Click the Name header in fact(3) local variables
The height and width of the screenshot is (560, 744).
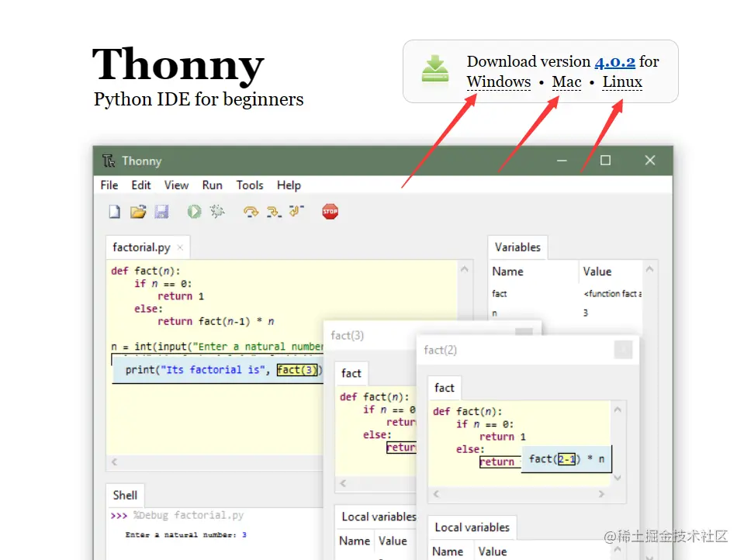coord(355,541)
